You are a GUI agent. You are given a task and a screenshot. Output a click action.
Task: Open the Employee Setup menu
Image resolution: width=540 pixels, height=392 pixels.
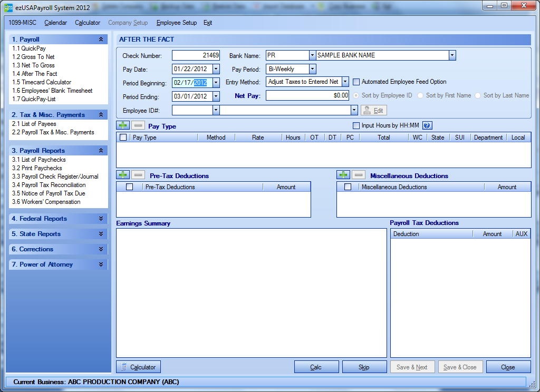pyautogui.click(x=177, y=23)
